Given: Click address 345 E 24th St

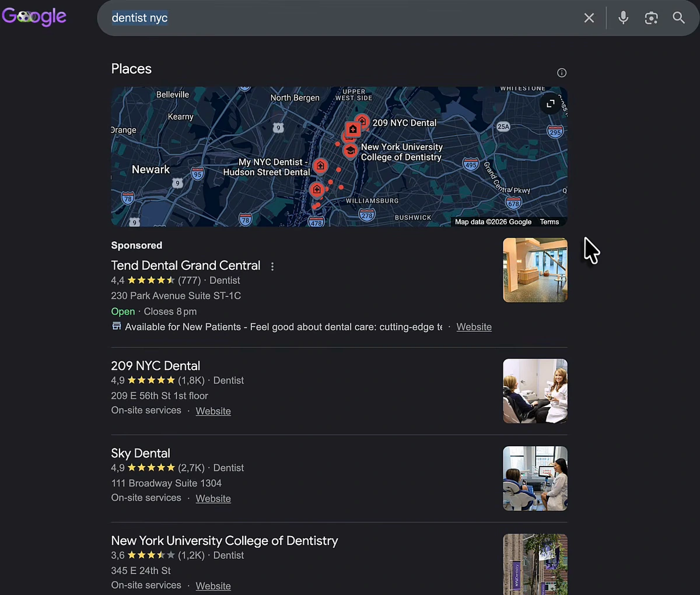Looking at the screenshot, I should pos(141,570).
